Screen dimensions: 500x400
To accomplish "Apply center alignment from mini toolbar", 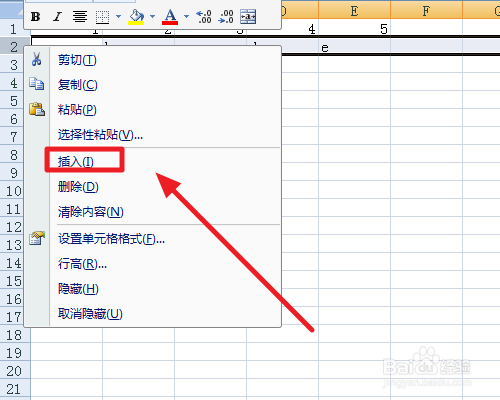I will [80, 16].
